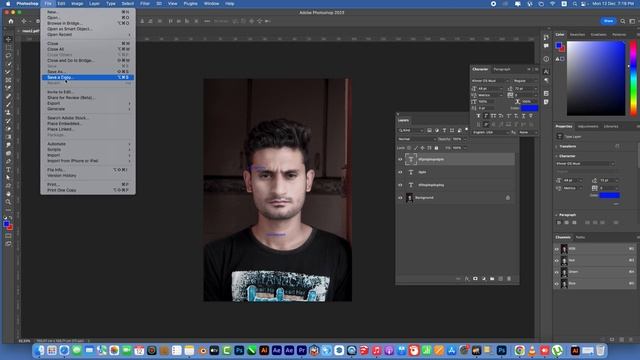
Task: Open the Edit menu in menu bar
Action: (x=61, y=4)
